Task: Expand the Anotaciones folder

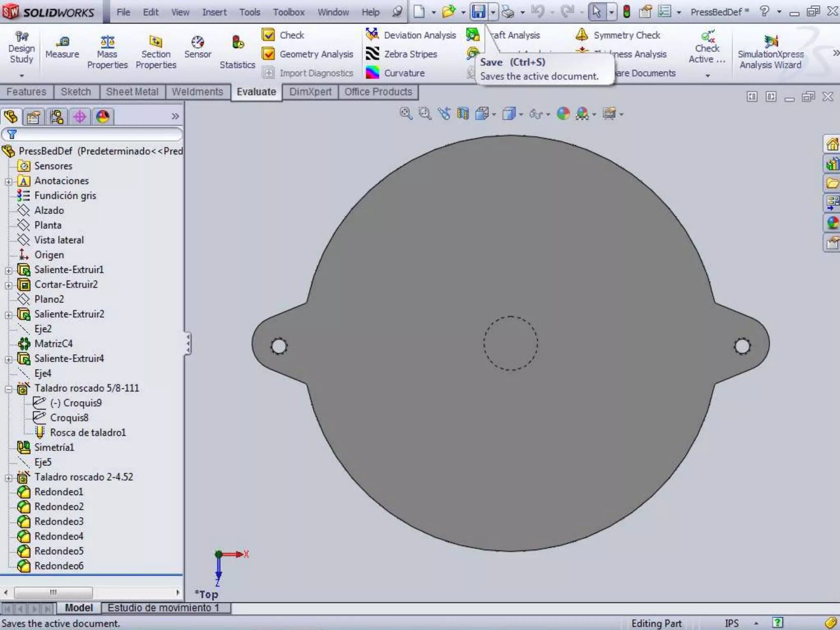Action: pyautogui.click(x=9, y=181)
